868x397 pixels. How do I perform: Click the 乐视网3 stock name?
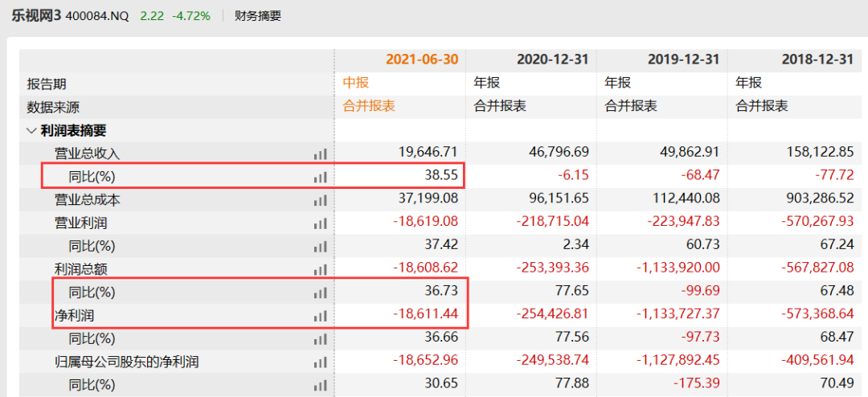point(35,15)
